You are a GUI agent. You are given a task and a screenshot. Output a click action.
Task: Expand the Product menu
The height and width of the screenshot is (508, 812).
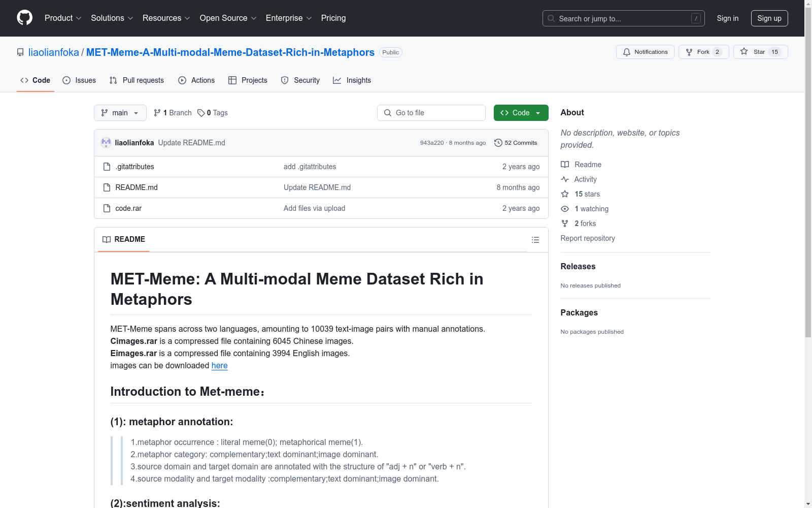tap(63, 18)
